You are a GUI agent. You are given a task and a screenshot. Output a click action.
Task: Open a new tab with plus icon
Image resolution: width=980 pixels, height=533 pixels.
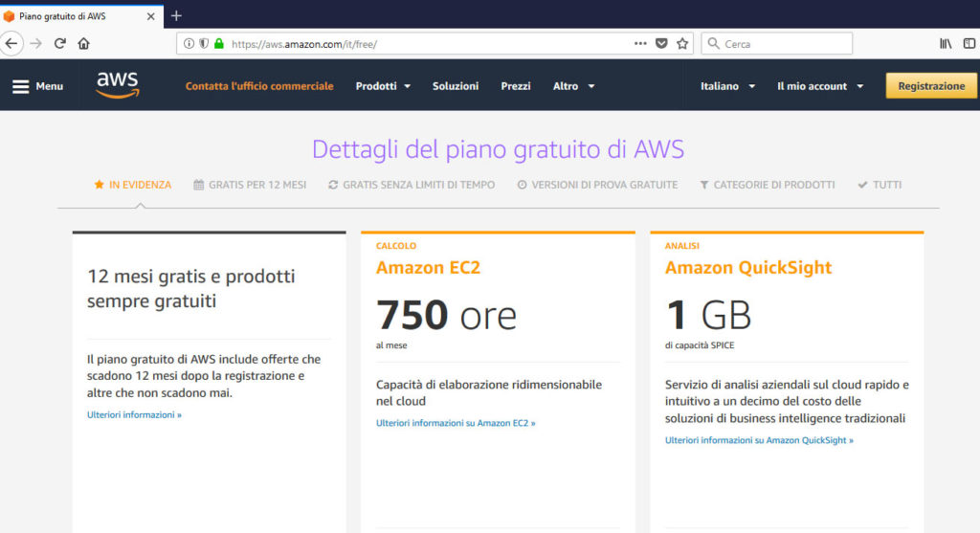click(x=176, y=15)
